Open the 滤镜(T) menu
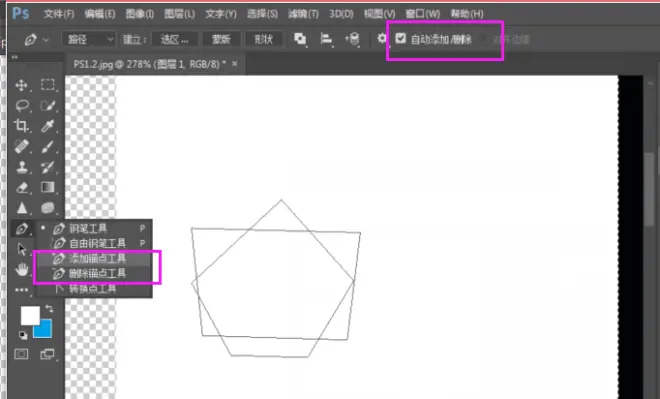Image resolution: width=660 pixels, height=399 pixels. point(303,14)
